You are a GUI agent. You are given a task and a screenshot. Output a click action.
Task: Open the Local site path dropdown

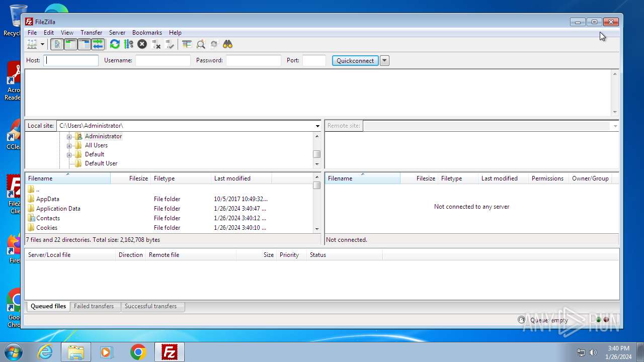pos(317,126)
